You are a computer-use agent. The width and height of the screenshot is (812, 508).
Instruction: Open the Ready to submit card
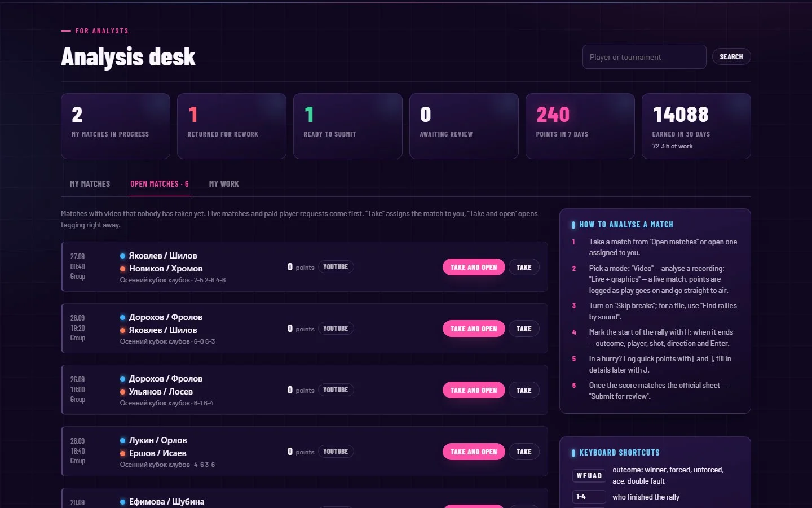pyautogui.click(x=348, y=126)
